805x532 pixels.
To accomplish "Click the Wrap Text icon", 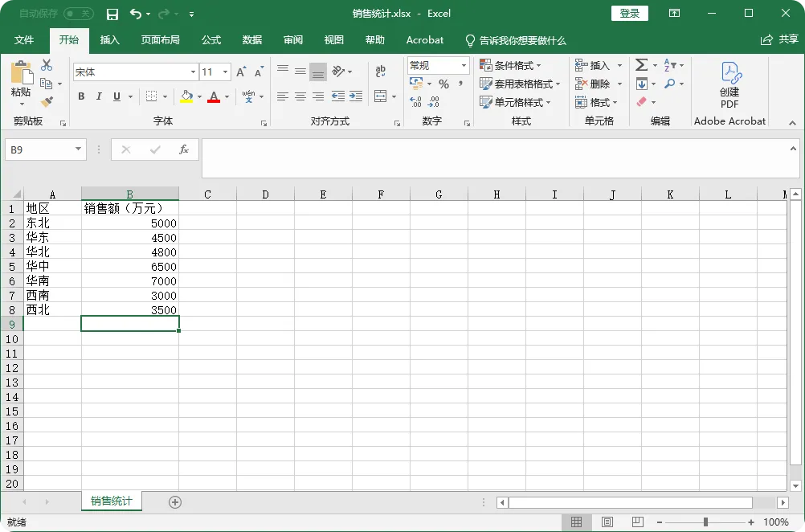I will coord(381,71).
